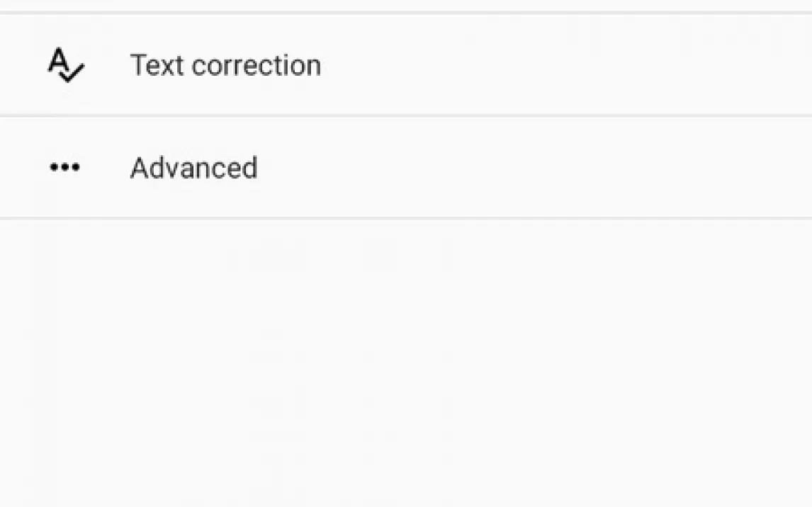Click the Advanced three-dots icon
Viewport: 812px width, 507px height.
point(64,168)
